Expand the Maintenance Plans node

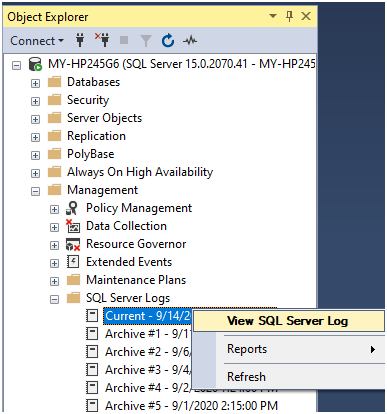(54, 281)
